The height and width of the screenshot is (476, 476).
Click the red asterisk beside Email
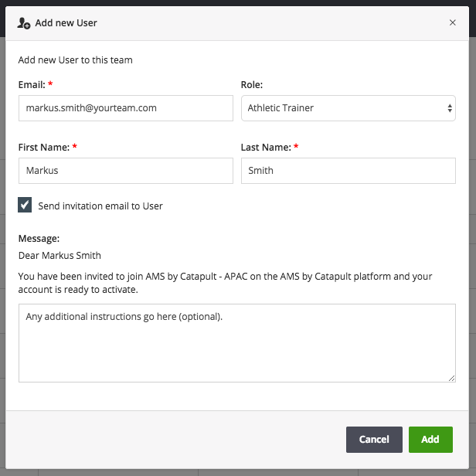tap(50, 83)
